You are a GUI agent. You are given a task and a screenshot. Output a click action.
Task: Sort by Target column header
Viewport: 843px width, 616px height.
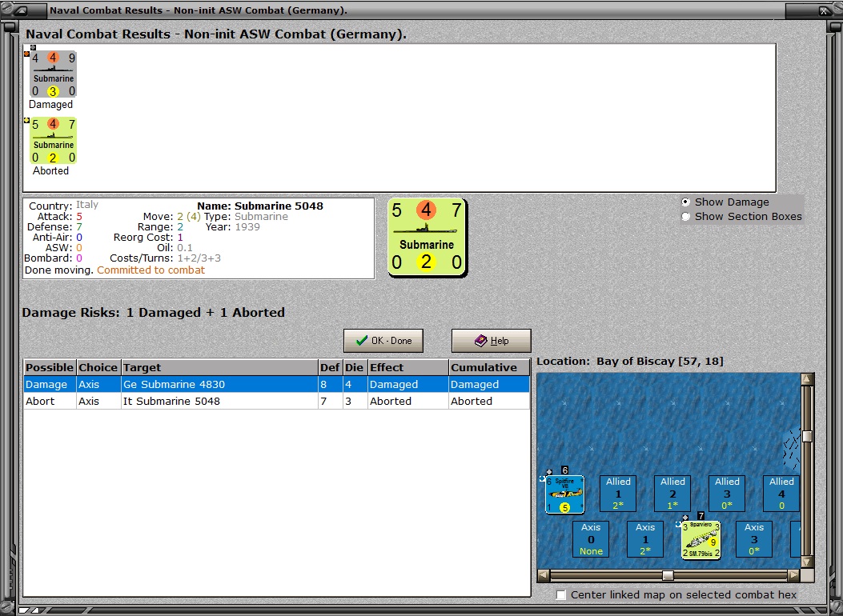point(219,367)
